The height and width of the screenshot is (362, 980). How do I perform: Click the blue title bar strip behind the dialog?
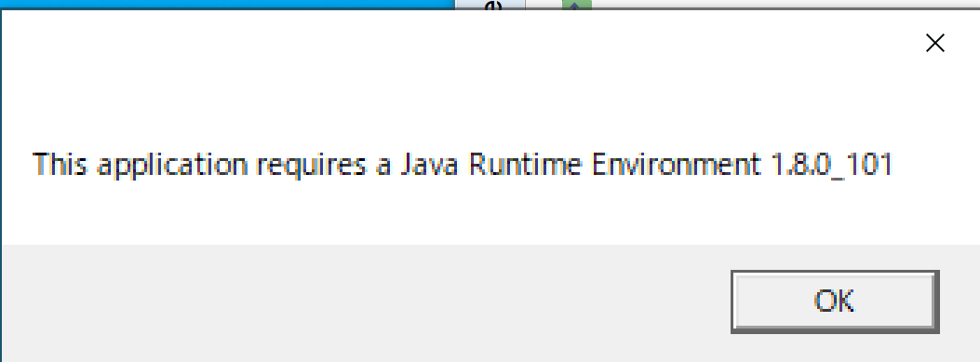pyautogui.click(x=227, y=4)
